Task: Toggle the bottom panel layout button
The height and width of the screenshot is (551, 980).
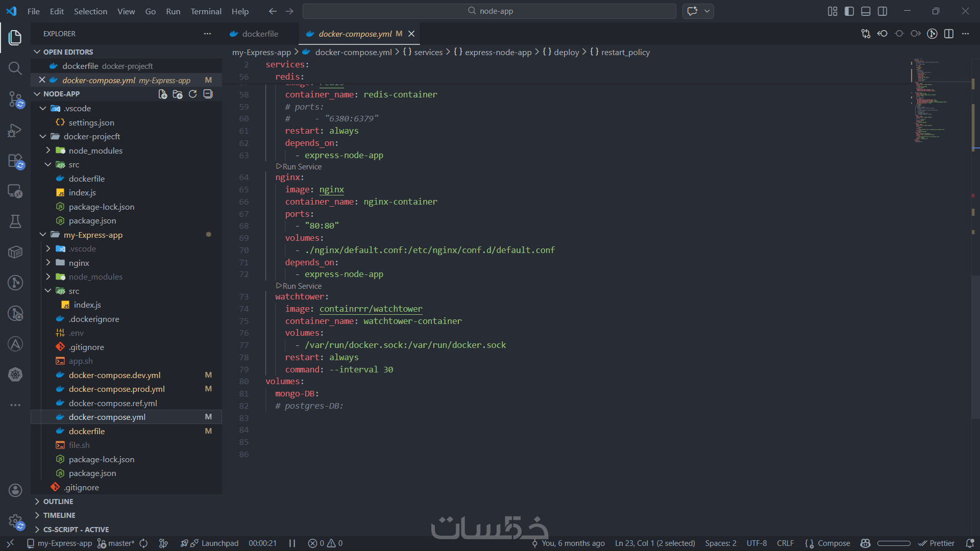Action: click(x=866, y=11)
